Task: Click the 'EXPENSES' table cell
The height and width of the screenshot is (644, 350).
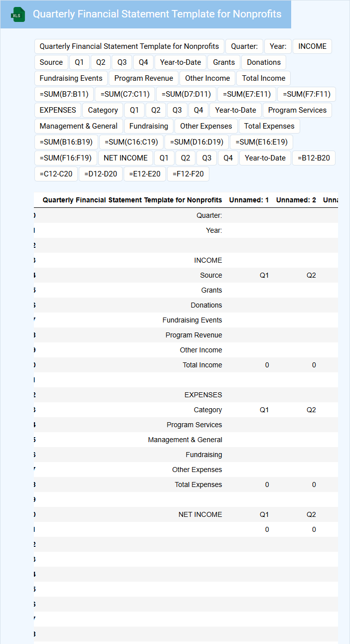Action: (x=203, y=395)
